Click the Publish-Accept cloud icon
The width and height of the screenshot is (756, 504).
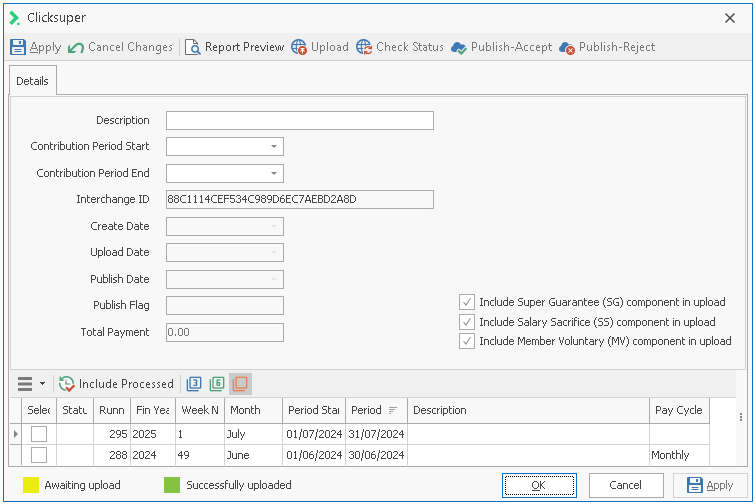pyautogui.click(x=459, y=47)
